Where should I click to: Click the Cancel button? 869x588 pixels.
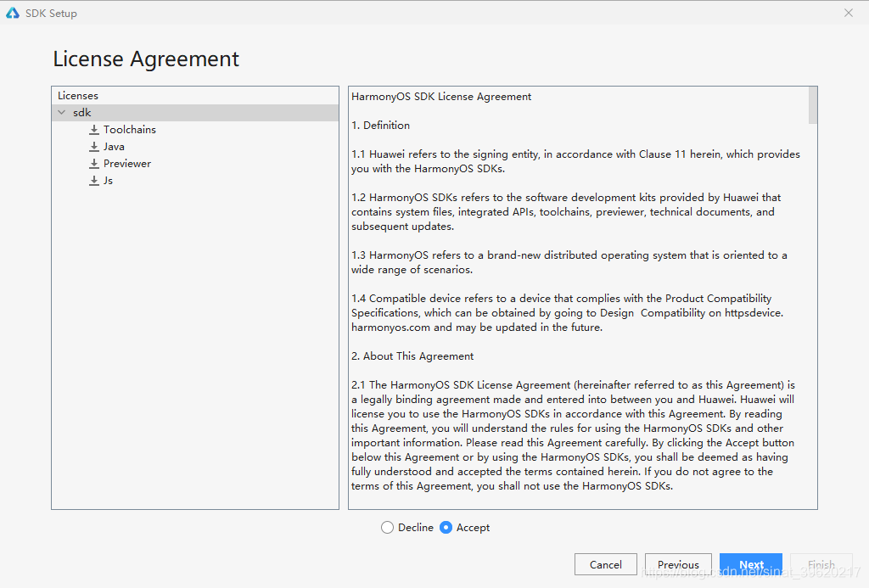click(x=606, y=564)
